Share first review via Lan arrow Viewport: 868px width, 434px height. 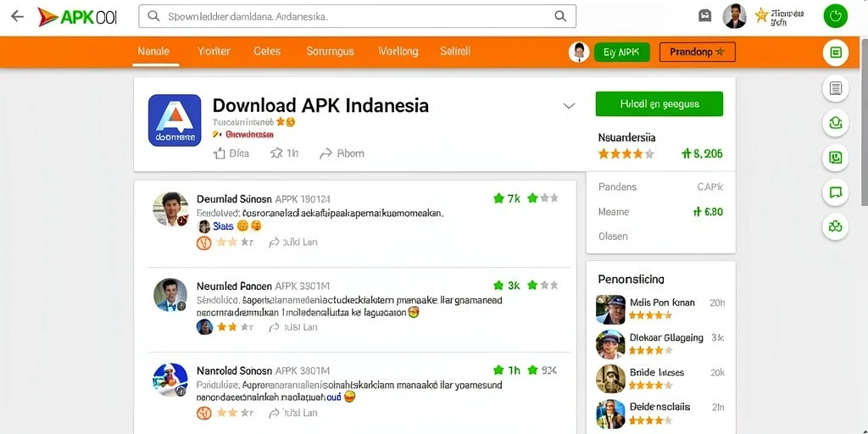tap(292, 242)
